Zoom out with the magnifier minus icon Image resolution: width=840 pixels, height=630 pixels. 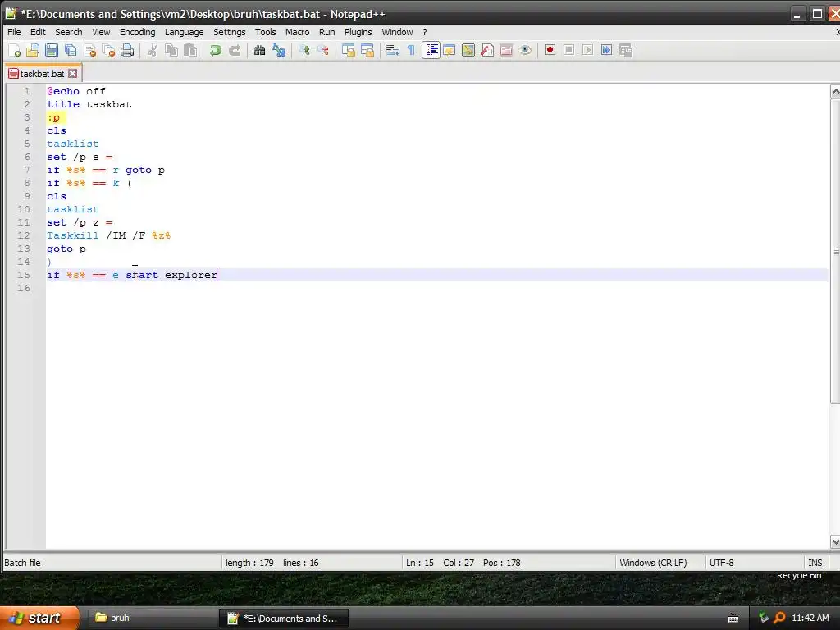coord(323,50)
